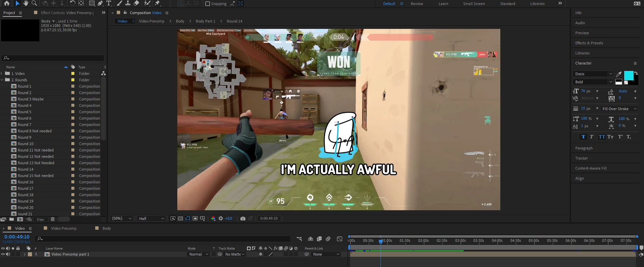The image size is (644, 267).
Task: Click the eyedropper in Character panel
Action: coord(618,74)
